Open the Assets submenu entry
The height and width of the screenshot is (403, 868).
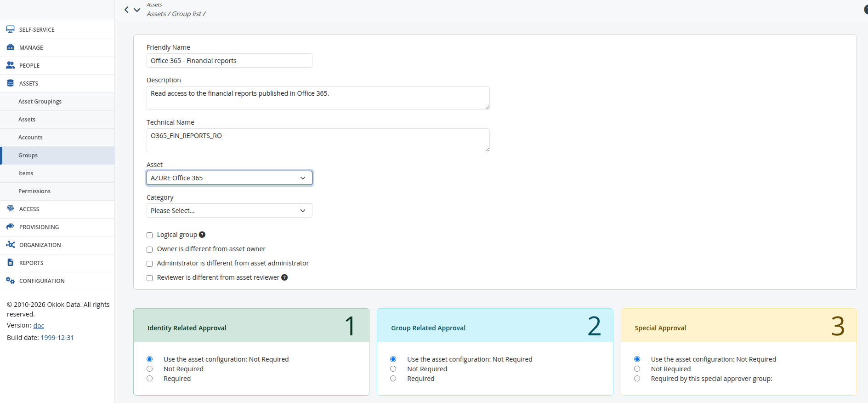pos(57,120)
